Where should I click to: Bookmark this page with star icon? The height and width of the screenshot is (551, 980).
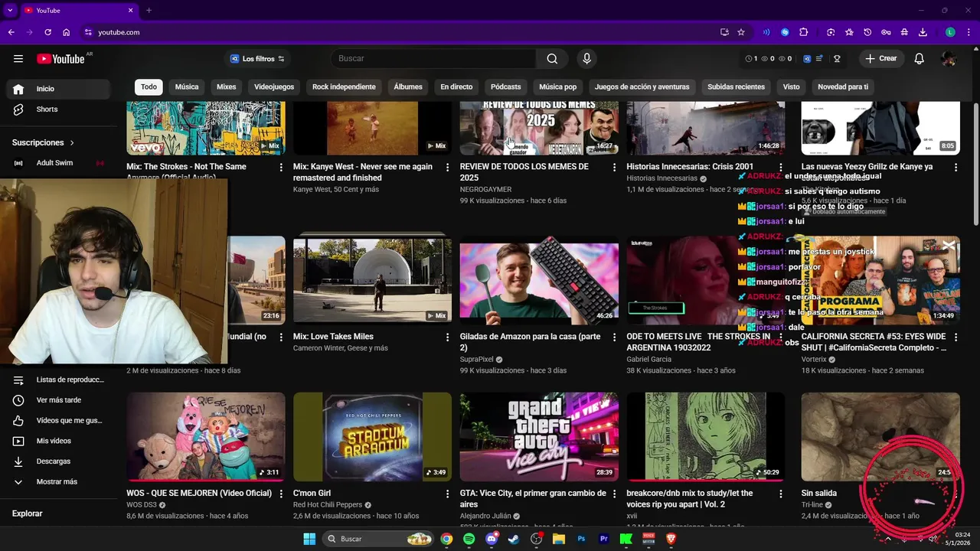(x=741, y=32)
